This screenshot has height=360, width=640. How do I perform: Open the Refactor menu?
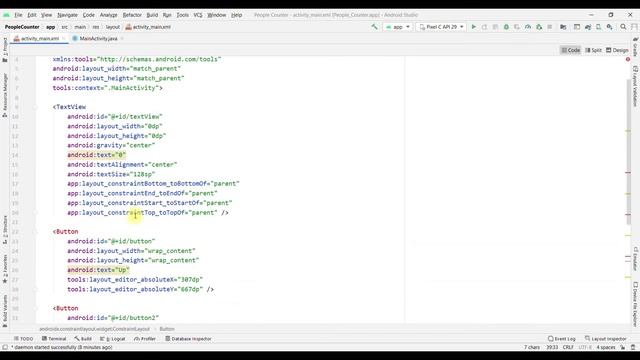point(132,15)
